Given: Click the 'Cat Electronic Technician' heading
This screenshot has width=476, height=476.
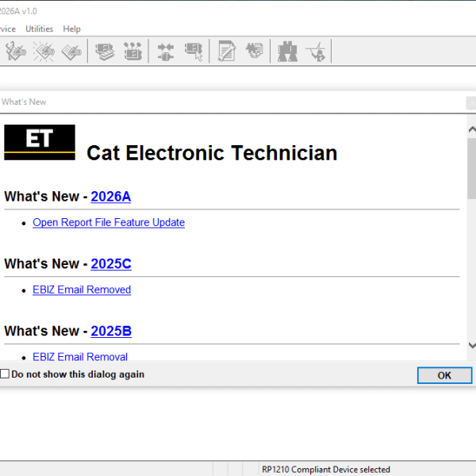Looking at the screenshot, I should click(212, 152).
